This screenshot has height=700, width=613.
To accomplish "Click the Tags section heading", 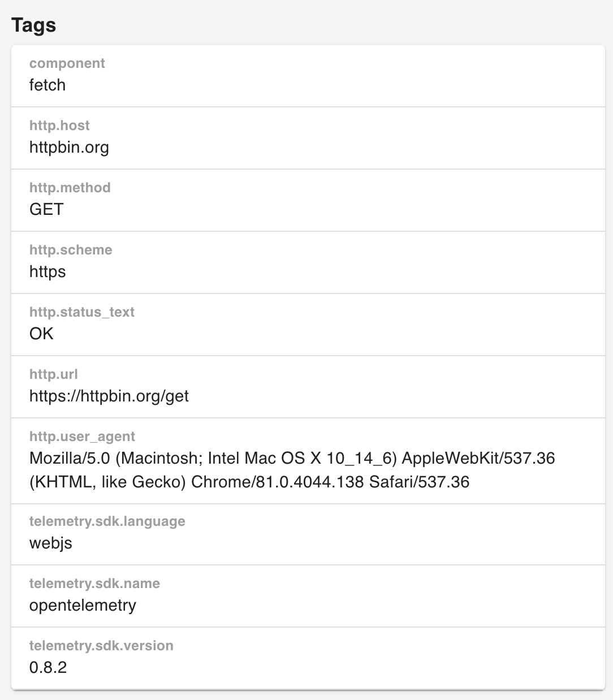I will pyautogui.click(x=33, y=25).
